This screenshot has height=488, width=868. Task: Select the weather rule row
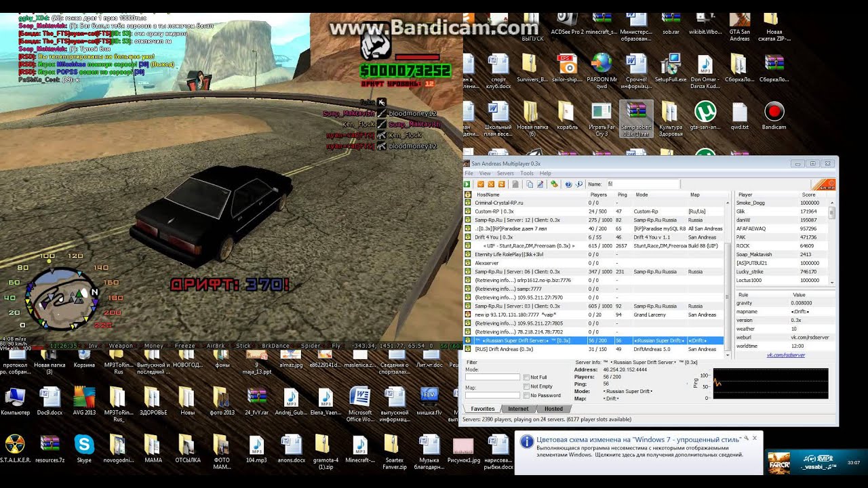pos(785,329)
